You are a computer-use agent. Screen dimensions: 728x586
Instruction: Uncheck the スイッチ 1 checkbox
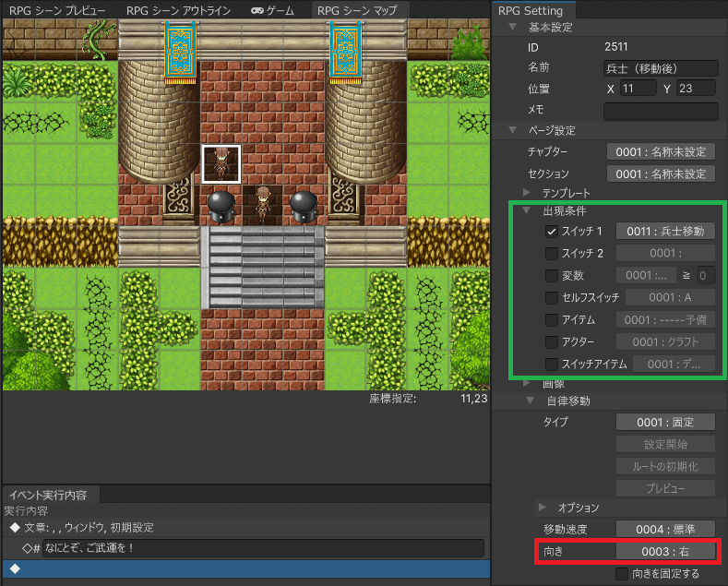pos(552,231)
